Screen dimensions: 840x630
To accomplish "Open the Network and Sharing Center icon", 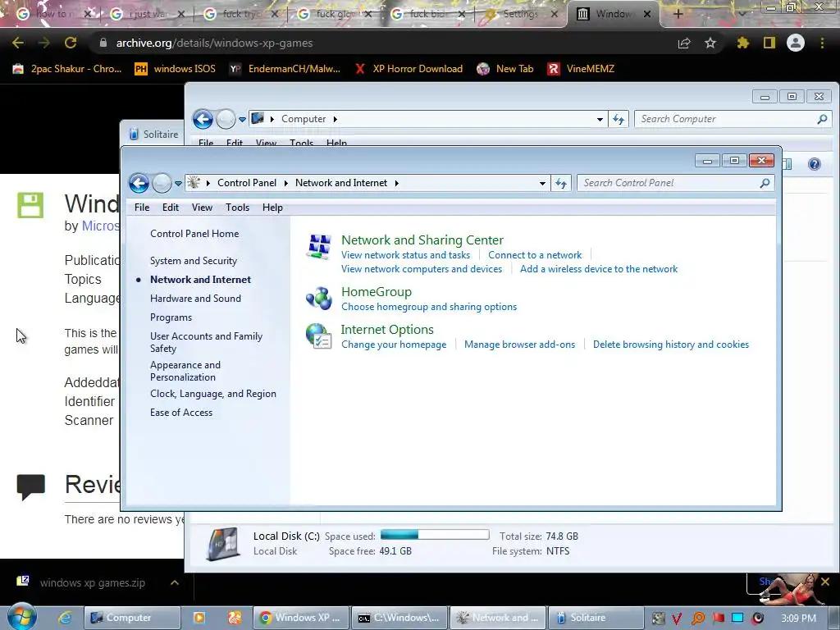I will pos(319,246).
